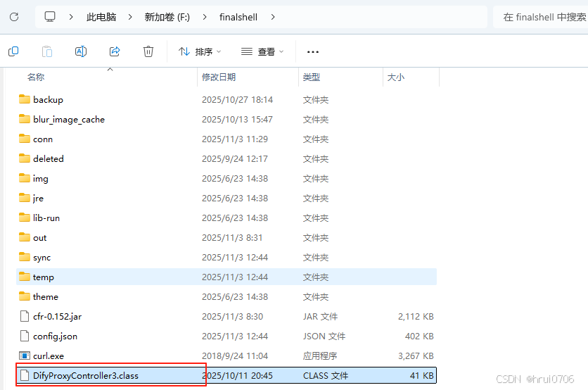This screenshot has height=390, width=588.
Task: Select the file name blur_image_cache
Action: tap(69, 120)
